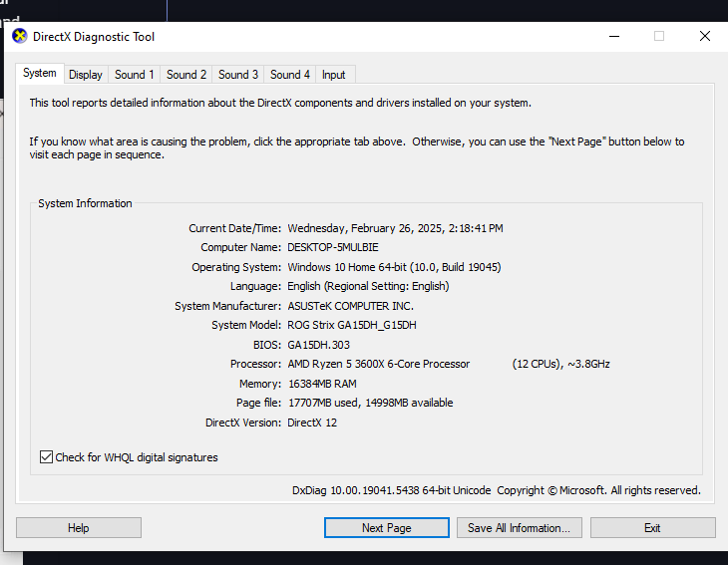Click the DxDiag 10.00.19041.5438 version text
728x565 pixels.
click(x=356, y=490)
